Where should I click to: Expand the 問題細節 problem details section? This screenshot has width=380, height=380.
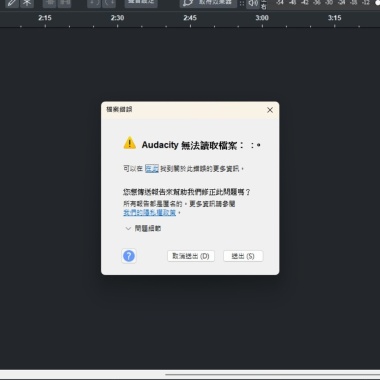(143, 229)
